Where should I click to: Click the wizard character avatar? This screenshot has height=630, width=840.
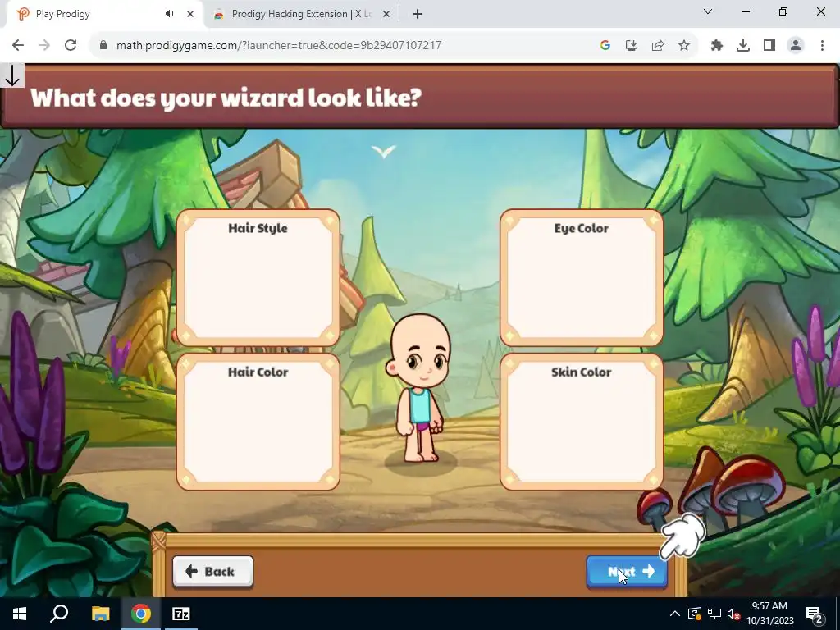point(420,388)
